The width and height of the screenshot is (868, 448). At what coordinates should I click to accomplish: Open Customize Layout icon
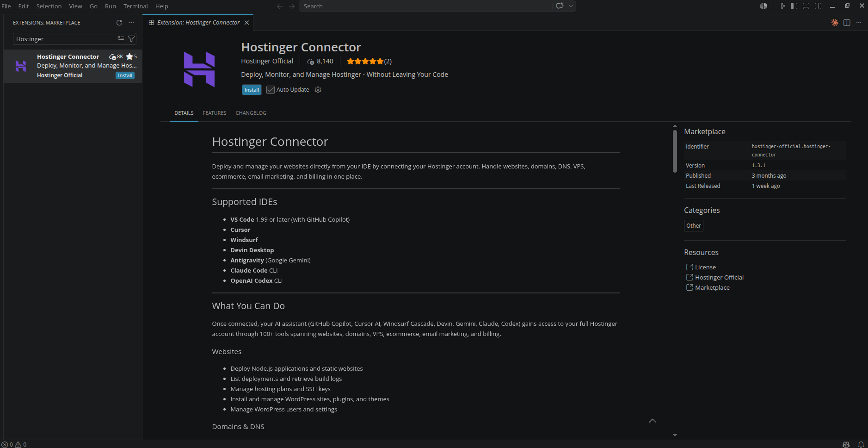coord(782,6)
